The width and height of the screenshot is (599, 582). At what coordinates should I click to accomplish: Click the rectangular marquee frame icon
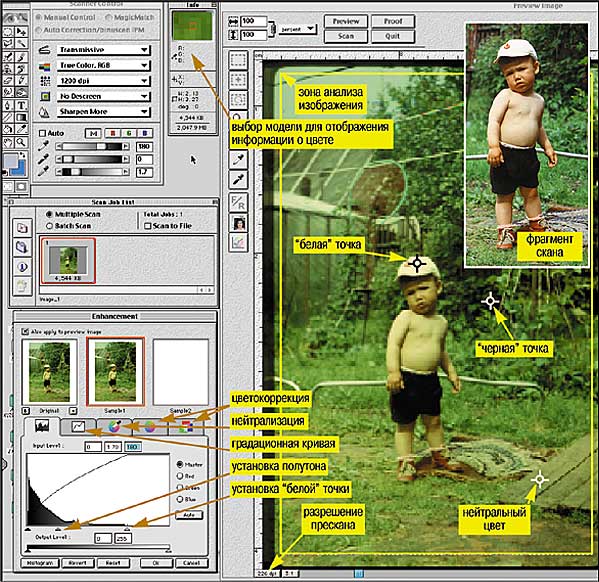click(238, 60)
